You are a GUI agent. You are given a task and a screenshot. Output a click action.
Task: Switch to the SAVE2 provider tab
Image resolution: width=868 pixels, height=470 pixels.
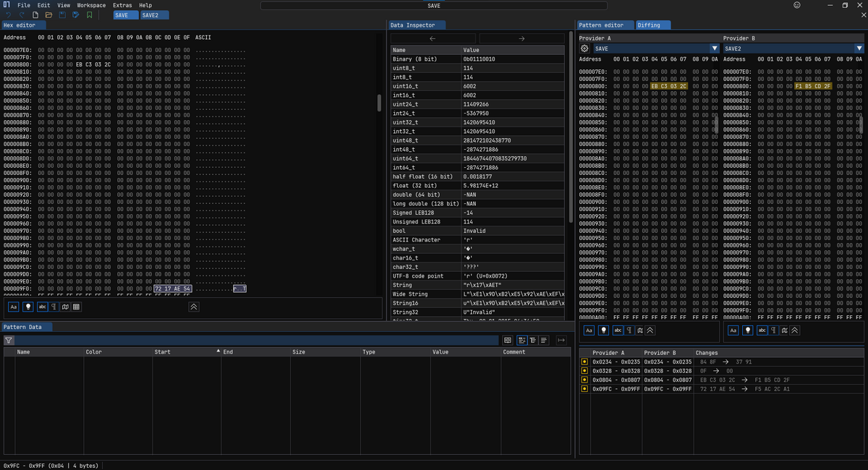pos(154,15)
